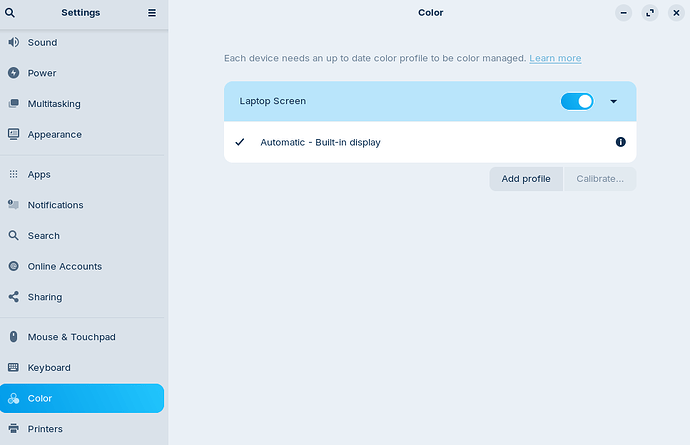690x445 pixels.
Task: Go to Notifications settings
Action: pos(55,205)
